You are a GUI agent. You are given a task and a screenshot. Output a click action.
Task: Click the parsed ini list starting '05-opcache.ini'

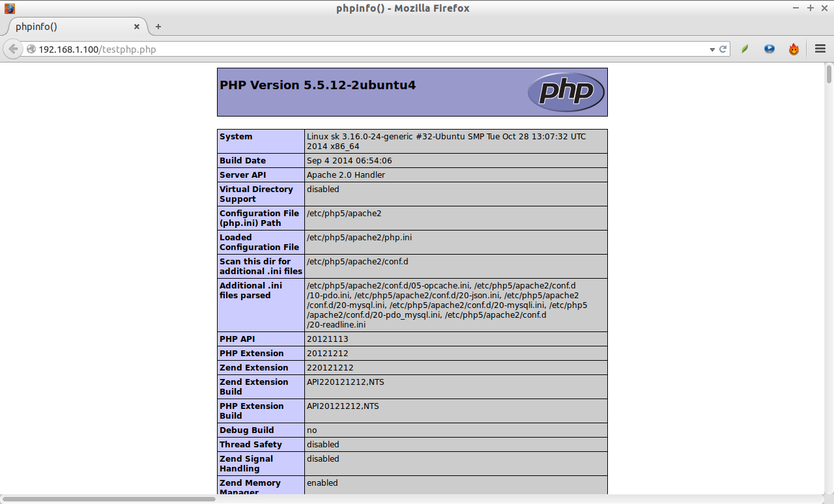[447, 305]
